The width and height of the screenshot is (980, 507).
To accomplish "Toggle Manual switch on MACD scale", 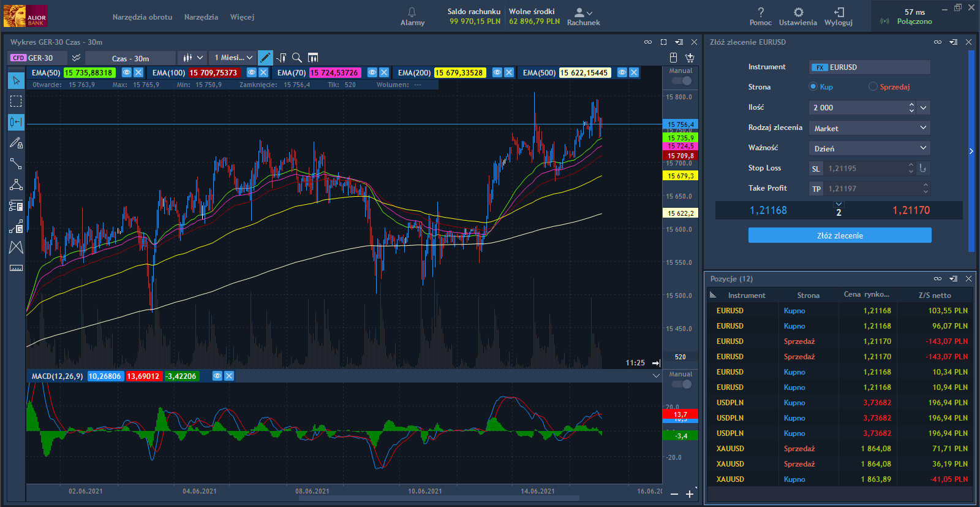I will pos(682,384).
